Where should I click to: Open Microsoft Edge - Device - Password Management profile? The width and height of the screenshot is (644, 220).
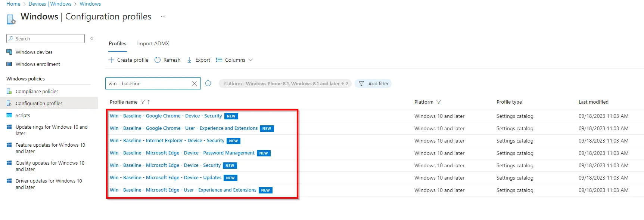(x=182, y=153)
